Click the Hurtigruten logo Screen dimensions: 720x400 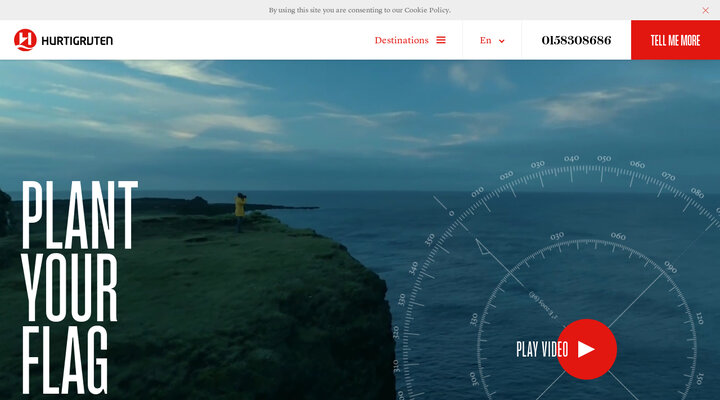63,40
